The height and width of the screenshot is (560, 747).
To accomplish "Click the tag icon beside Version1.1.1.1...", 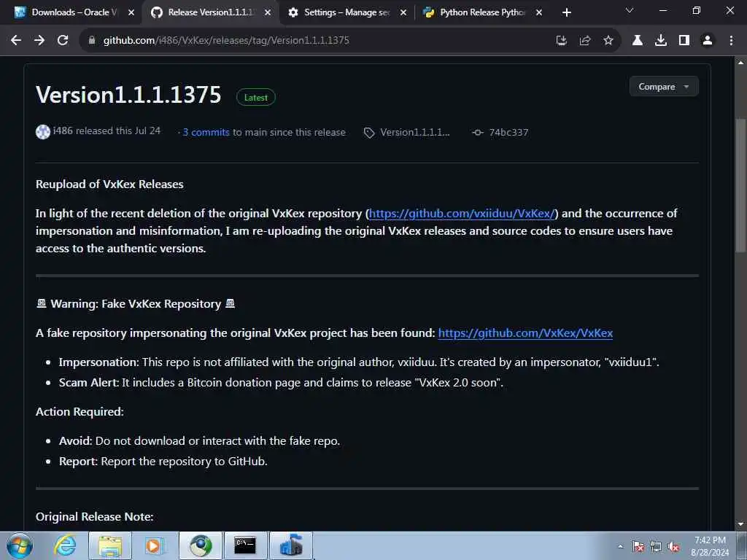I will coord(368,133).
